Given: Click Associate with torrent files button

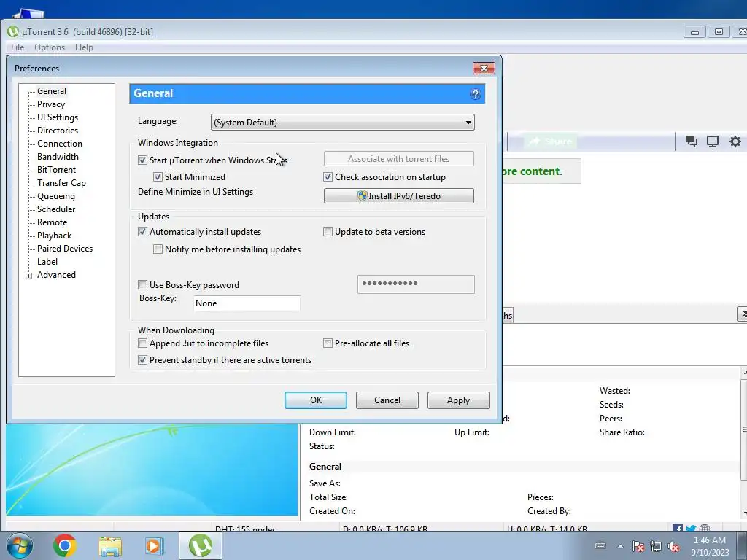Looking at the screenshot, I should 399,159.
